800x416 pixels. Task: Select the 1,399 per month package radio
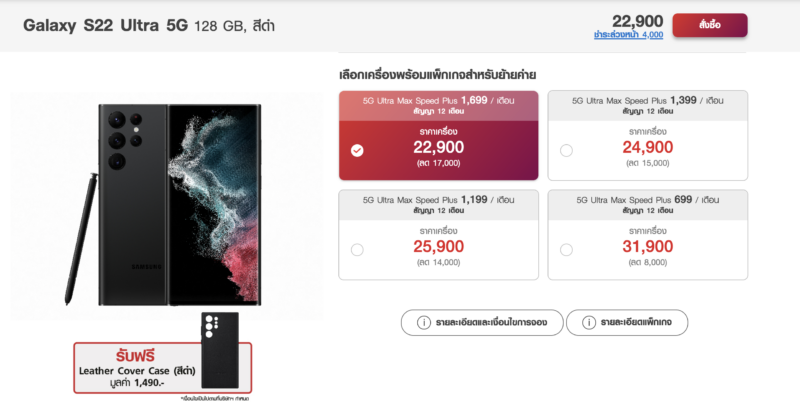[x=566, y=150]
